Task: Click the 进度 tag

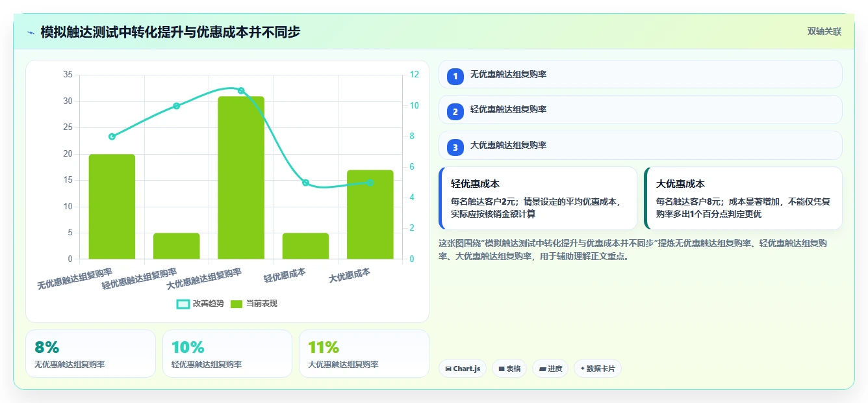Action: 550,369
